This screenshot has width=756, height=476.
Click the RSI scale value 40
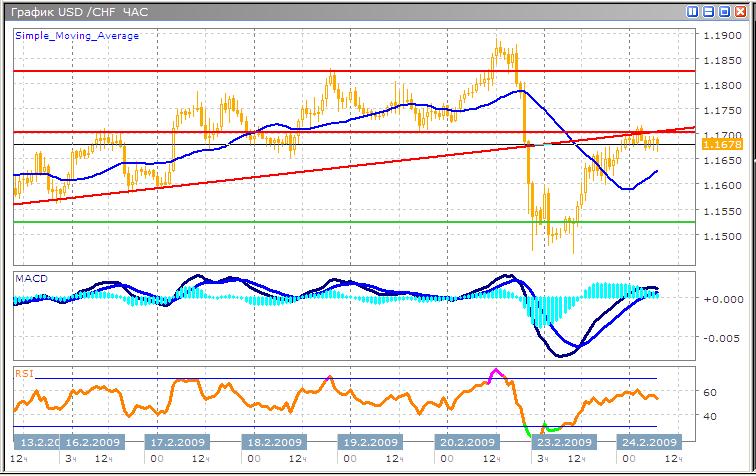pyautogui.click(x=710, y=416)
